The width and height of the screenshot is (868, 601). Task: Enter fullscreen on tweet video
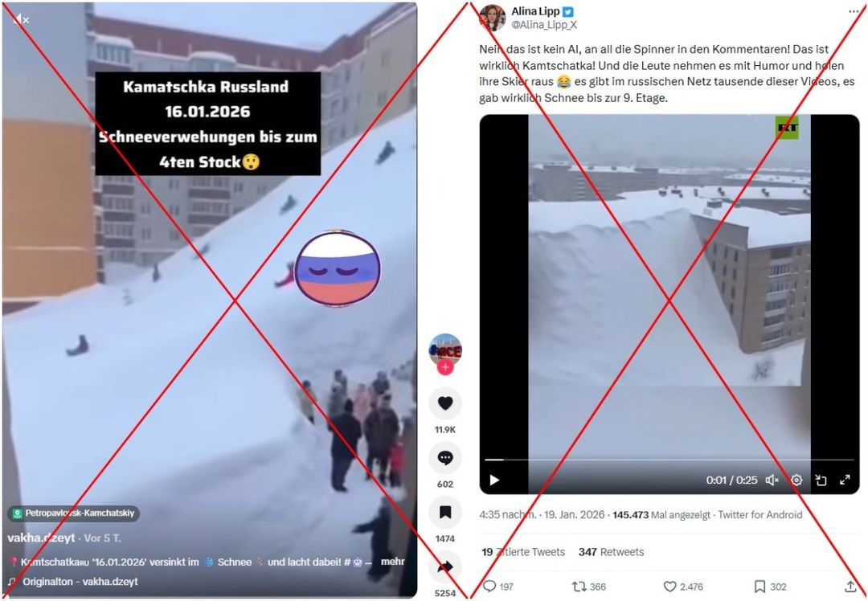point(845,480)
